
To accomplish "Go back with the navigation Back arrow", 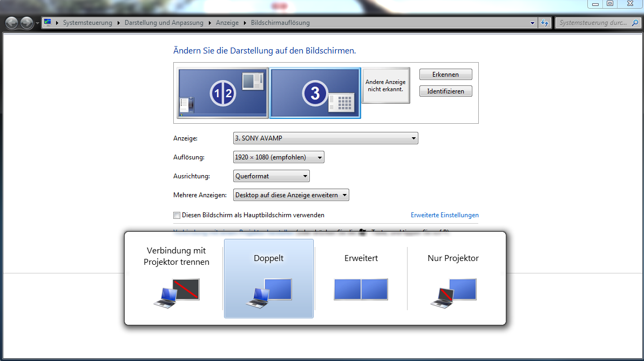I will point(11,23).
